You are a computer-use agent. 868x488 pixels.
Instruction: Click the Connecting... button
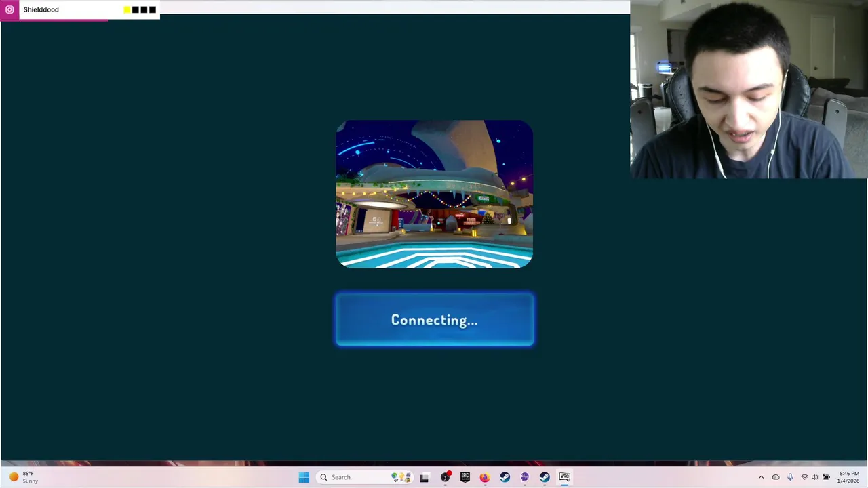click(435, 320)
